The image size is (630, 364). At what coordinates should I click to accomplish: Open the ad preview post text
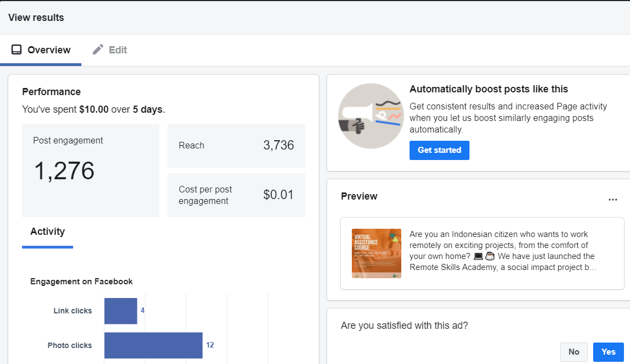click(502, 251)
